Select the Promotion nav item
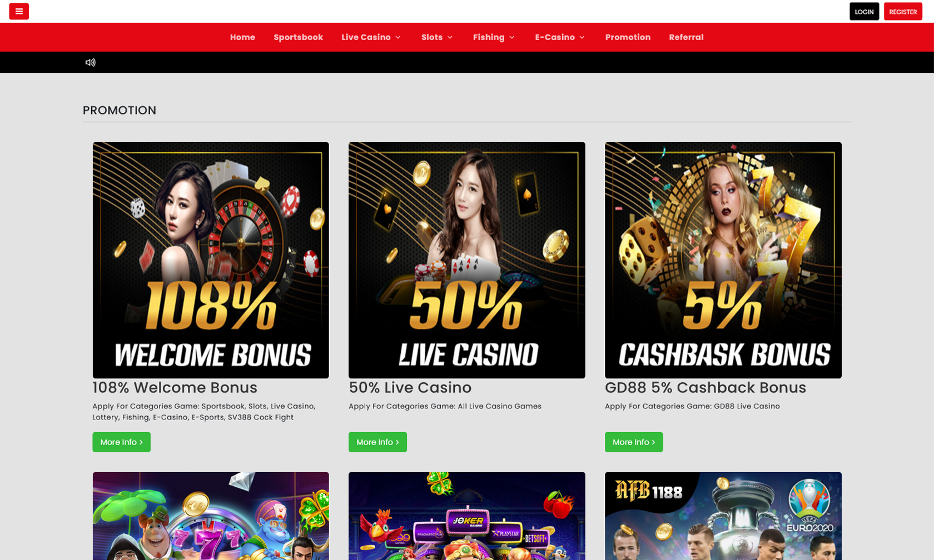This screenshot has height=560, width=934. pyautogui.click(x=628, y=37)
